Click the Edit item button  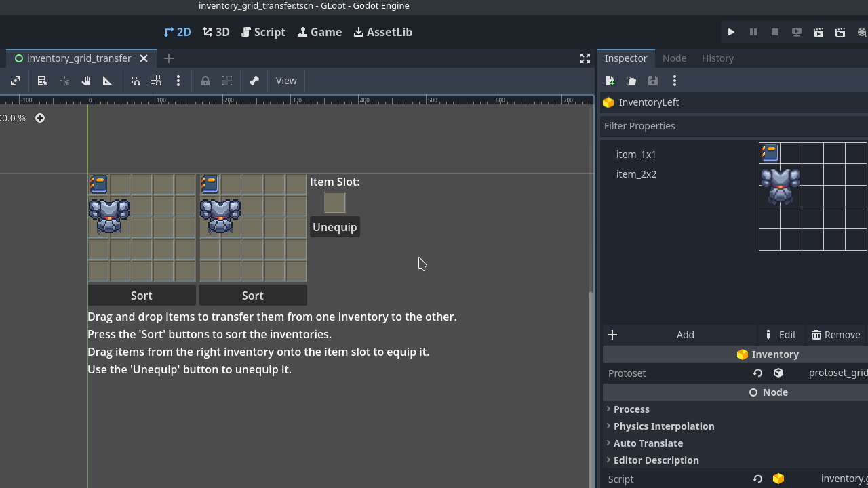tap(781, 335)
